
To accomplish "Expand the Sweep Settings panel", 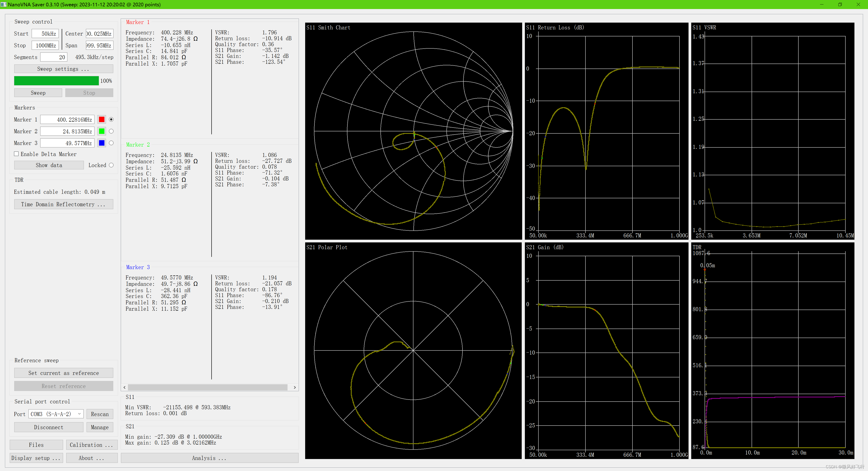I will 63,69.
